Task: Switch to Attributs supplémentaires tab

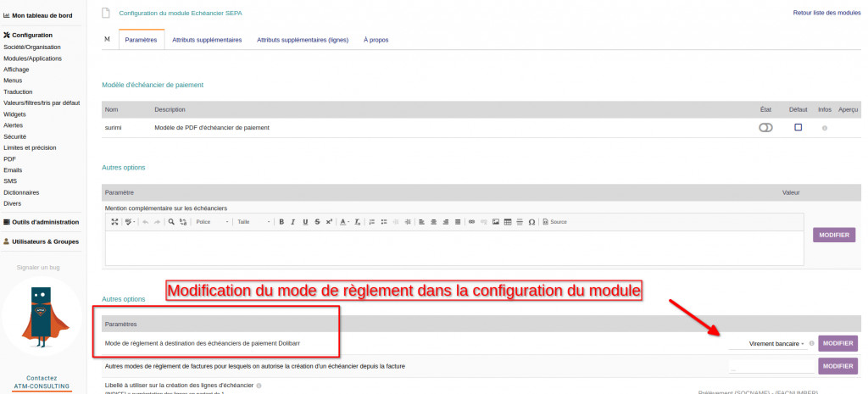Action: [207, 40]
